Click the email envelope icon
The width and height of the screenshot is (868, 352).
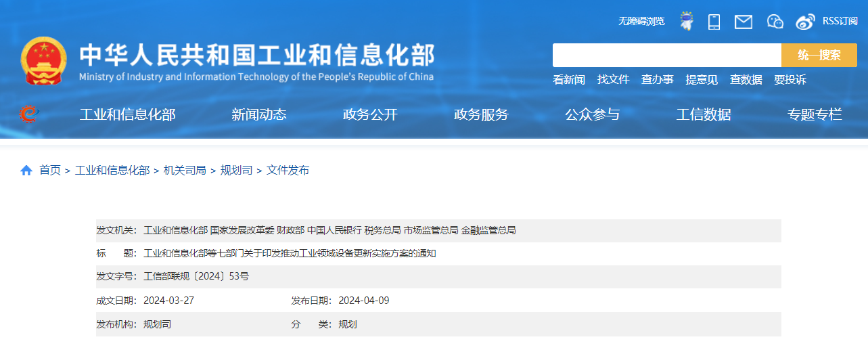tap(744, 22)
